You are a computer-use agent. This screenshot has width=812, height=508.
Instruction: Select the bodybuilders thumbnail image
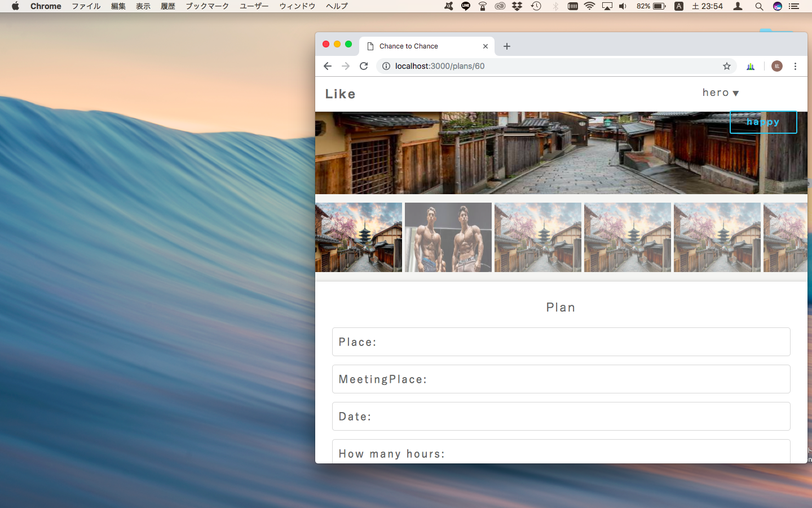(448, 238)
